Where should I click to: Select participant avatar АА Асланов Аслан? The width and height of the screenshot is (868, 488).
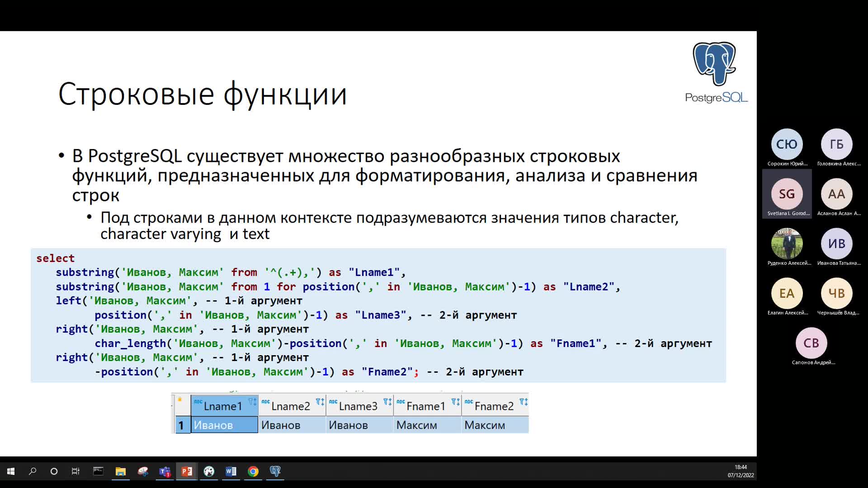(x=836, y=194)
